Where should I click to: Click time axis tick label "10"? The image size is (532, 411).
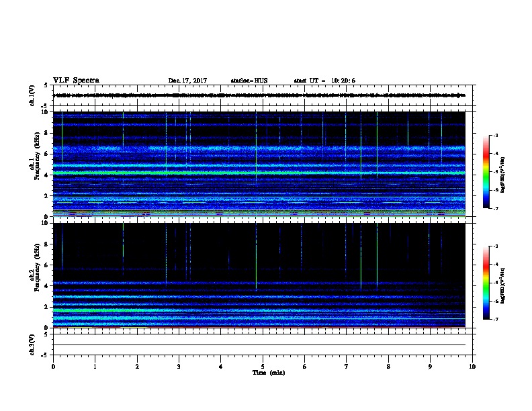point(472,367)
